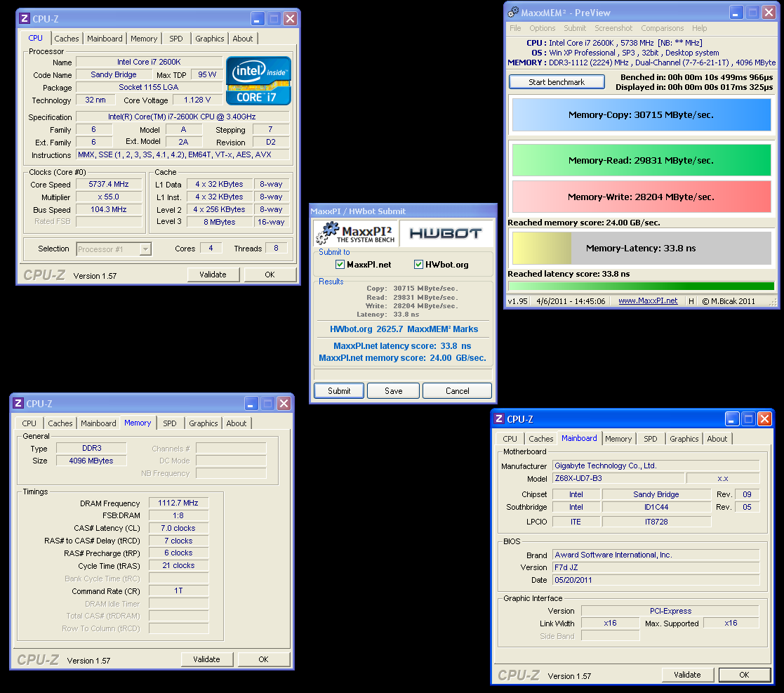Click the Specification field i7-2600K CPU @ 3.40GHz
Viewport: 784px width, 693px height.
[x=182, y=117]
